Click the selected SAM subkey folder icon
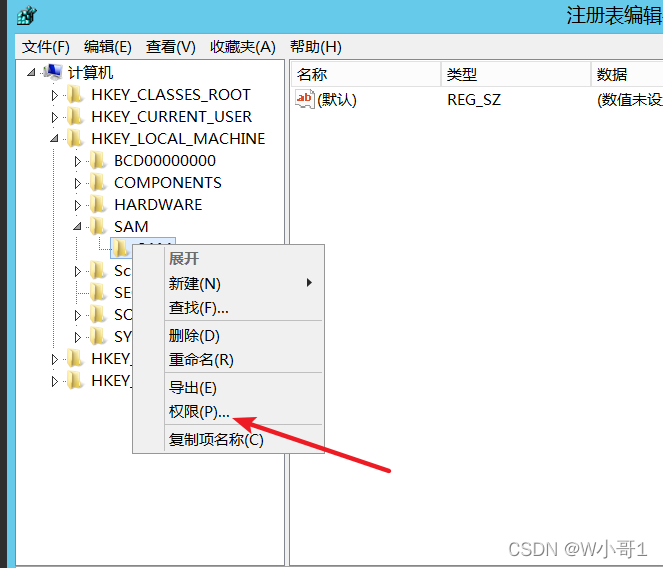663x568 pixels. pos(120,248)
